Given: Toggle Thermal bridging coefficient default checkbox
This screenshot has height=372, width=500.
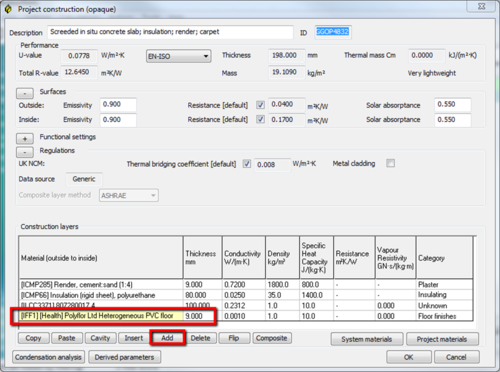Looking at the screenshot, I should (x=247, y=164).
